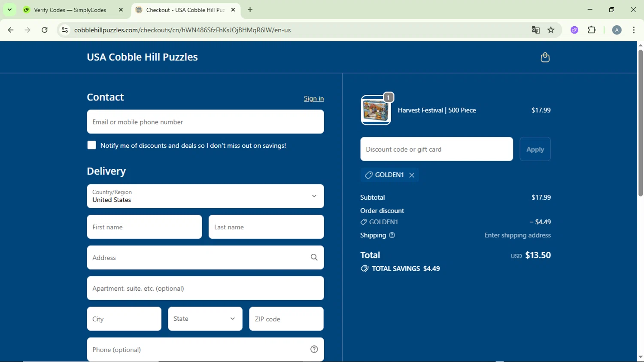Screen dimensions: 644x362
Task: Click the scrollbar down arrow
Action: (640, 357)
